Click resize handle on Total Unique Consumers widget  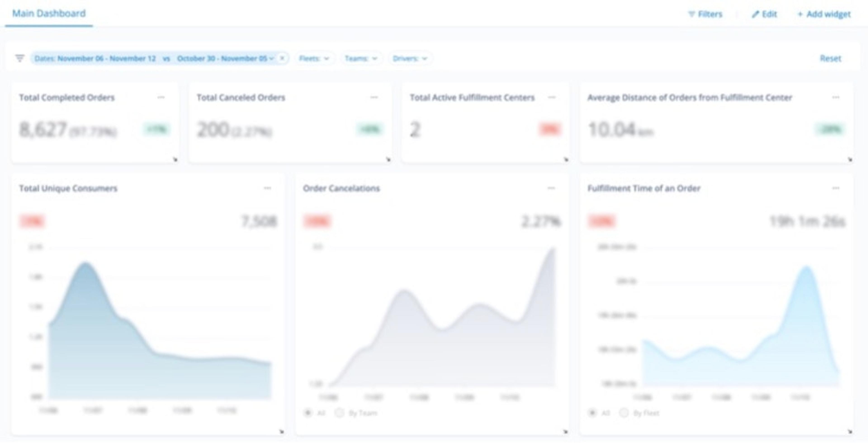(282, 431)
